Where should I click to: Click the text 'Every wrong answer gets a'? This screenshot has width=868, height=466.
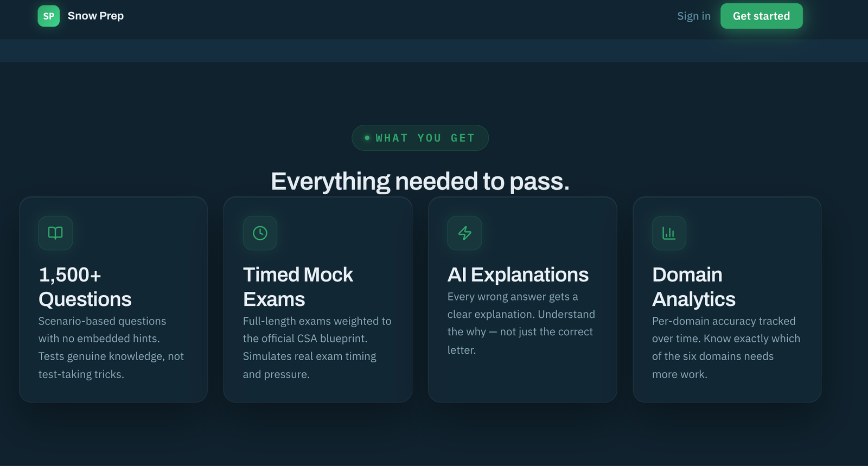coord(513,297)
